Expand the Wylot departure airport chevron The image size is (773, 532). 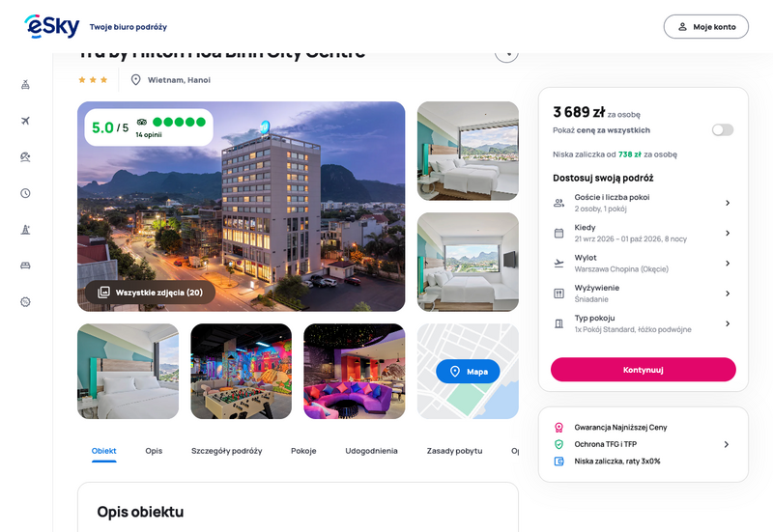pyautogui.click(x=728, y=263)
